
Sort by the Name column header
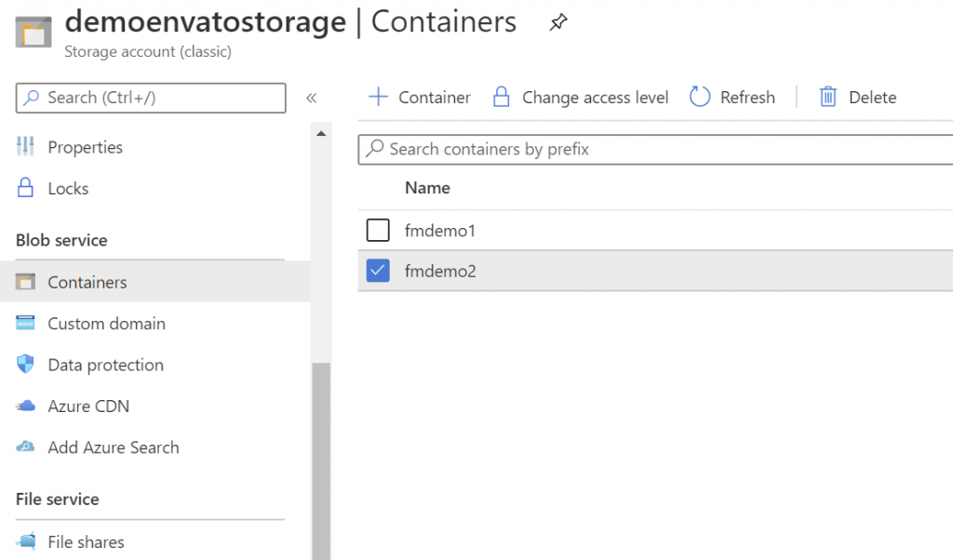427,188
